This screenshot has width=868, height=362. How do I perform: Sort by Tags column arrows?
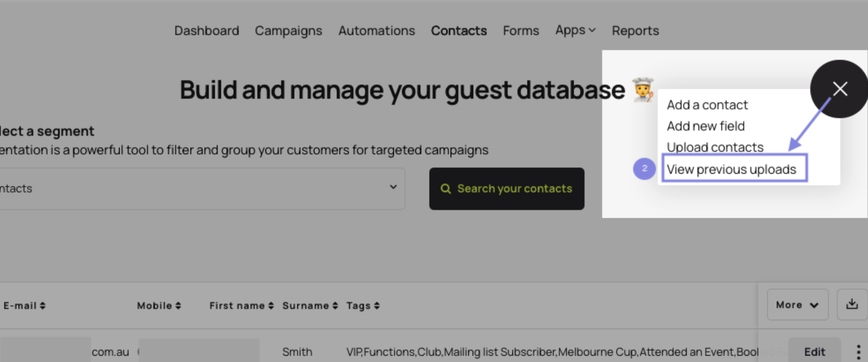coord(377,306)
